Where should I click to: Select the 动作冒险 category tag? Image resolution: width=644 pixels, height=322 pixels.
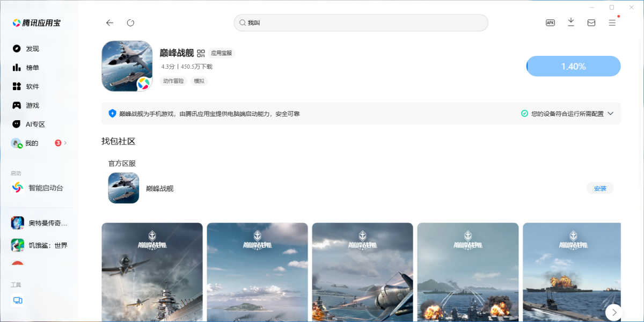click(x=174, y=81)
